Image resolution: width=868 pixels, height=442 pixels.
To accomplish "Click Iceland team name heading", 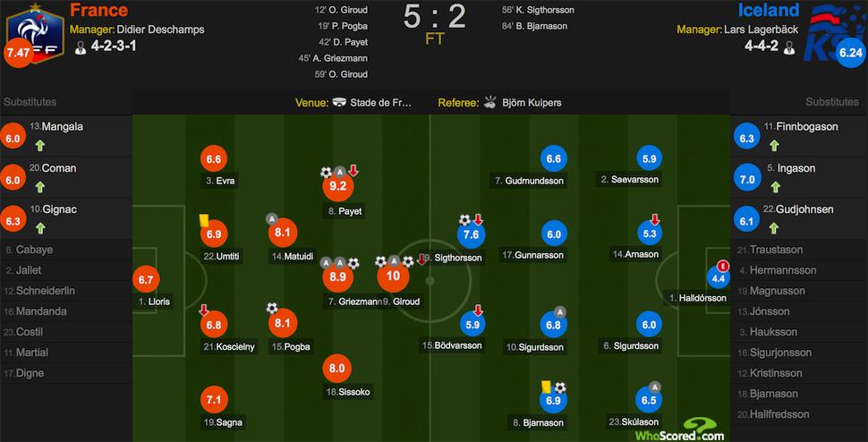I will tap(768, 11).
